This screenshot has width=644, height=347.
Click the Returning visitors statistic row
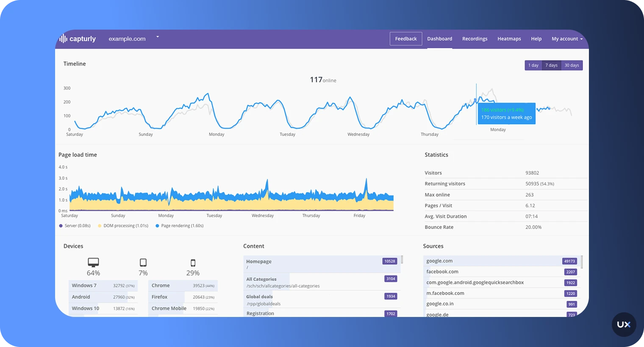(x=505, y=184)
